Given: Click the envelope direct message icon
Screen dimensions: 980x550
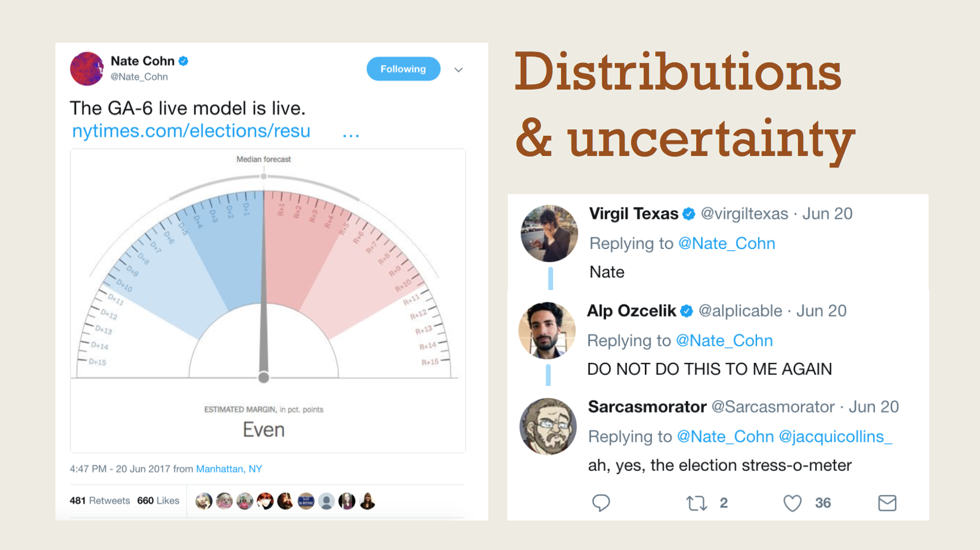Looking at the screenshot, I should pyautogui.click(x=887, y=503).
